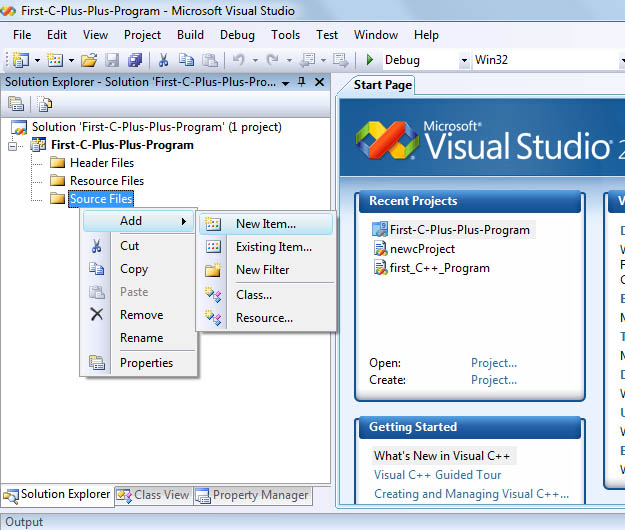
Task: Start debugging with the green play icon
Action: pos(369,60)
